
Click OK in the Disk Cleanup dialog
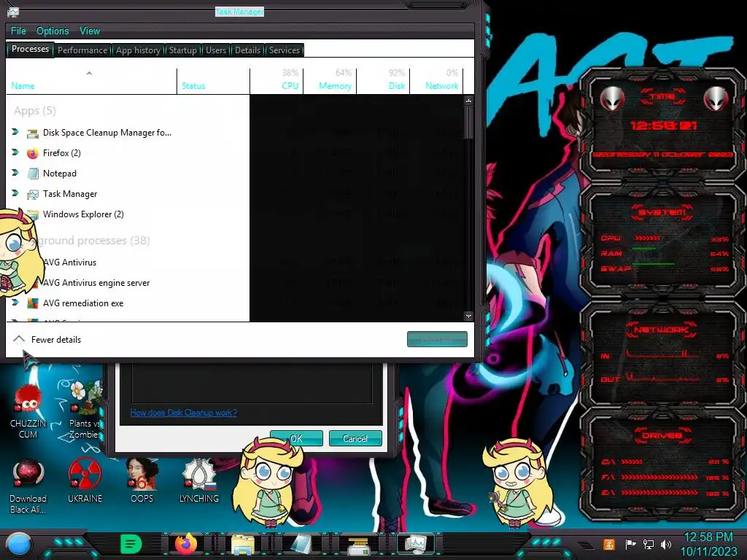296,438
